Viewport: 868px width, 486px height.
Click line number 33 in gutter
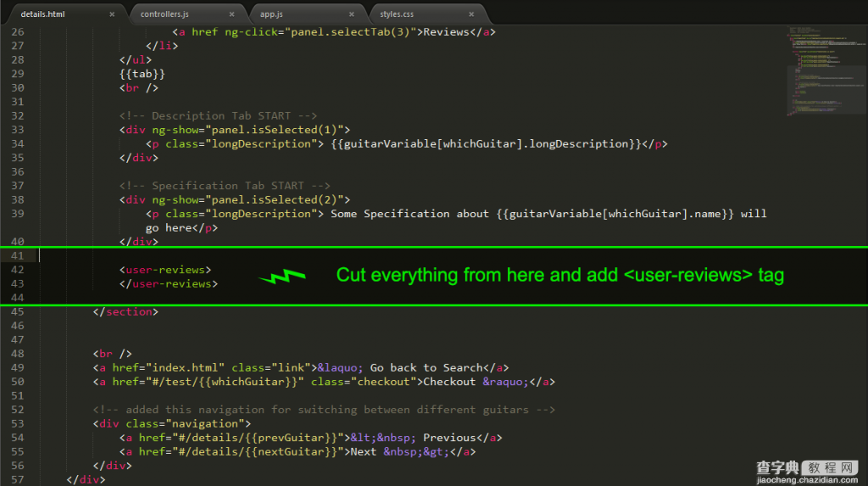pyautogui.click(x=18, y=130)
